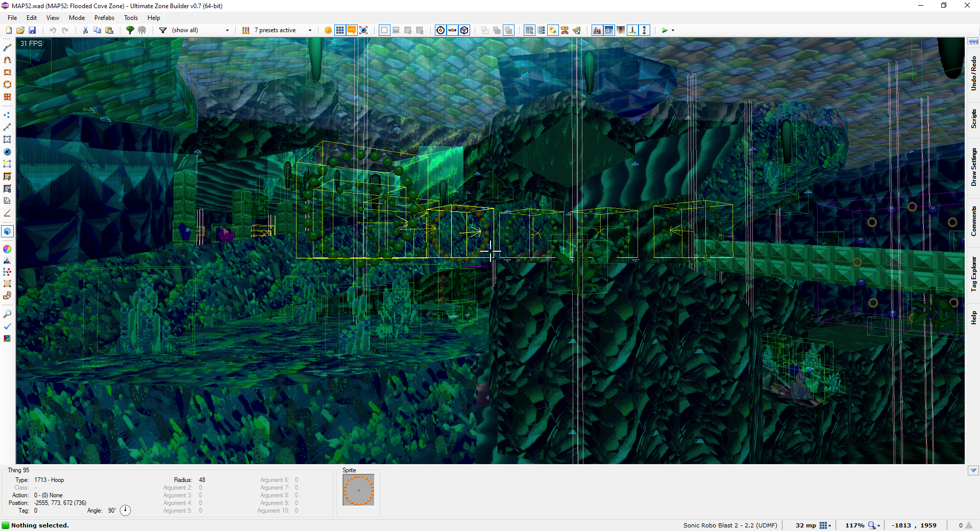Open Find and Replace magnifier
Screen dimensions: 980x531
[7, 314]
